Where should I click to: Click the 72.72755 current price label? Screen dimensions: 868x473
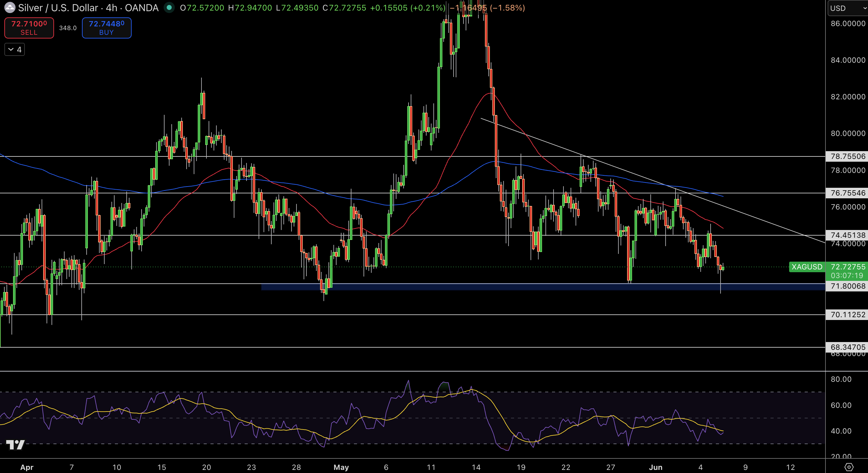click(x=848, y=267)
